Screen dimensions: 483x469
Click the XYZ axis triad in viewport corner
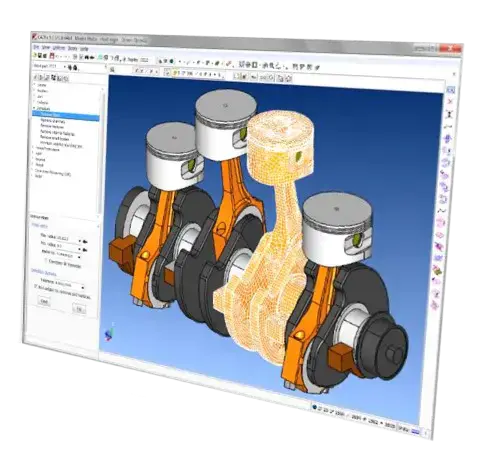[x=109, y=334]
